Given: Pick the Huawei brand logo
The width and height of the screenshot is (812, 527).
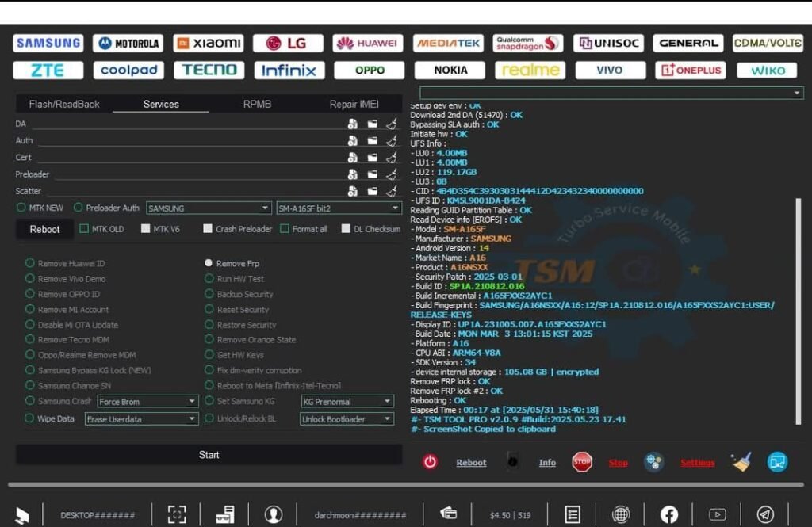Looking at the screenshot, I should [368, 44].
